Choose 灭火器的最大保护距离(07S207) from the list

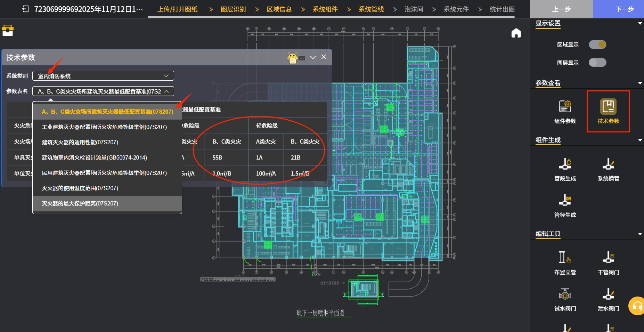pos(80,203)
